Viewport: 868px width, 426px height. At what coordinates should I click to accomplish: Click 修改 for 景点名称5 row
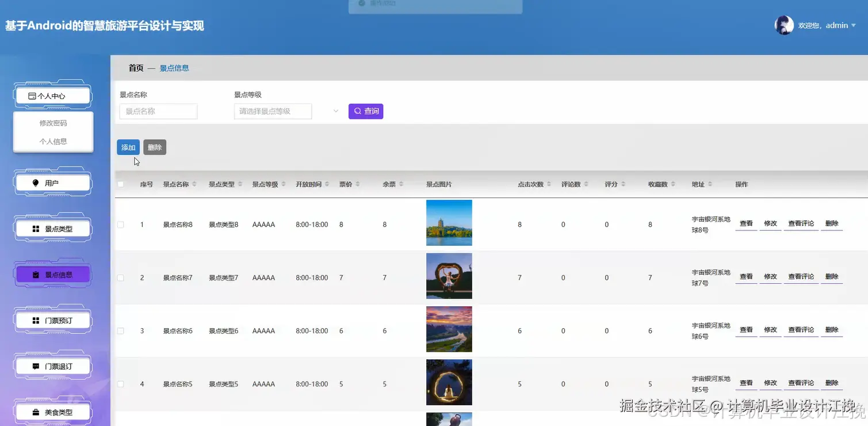770,383
